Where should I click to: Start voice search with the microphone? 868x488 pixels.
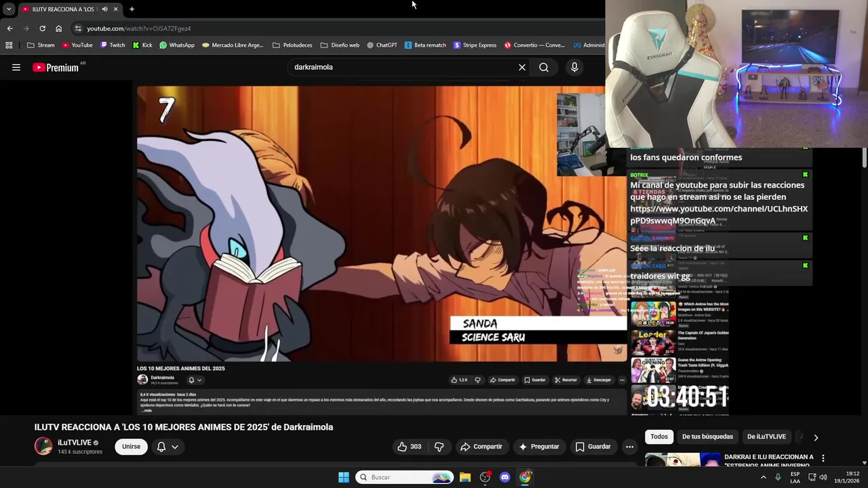coord(574,67)
